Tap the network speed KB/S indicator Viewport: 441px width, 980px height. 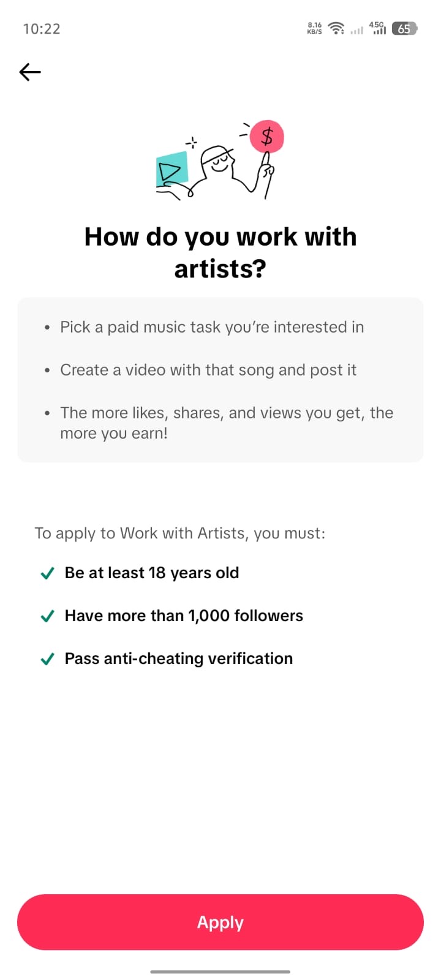point(315,28)
